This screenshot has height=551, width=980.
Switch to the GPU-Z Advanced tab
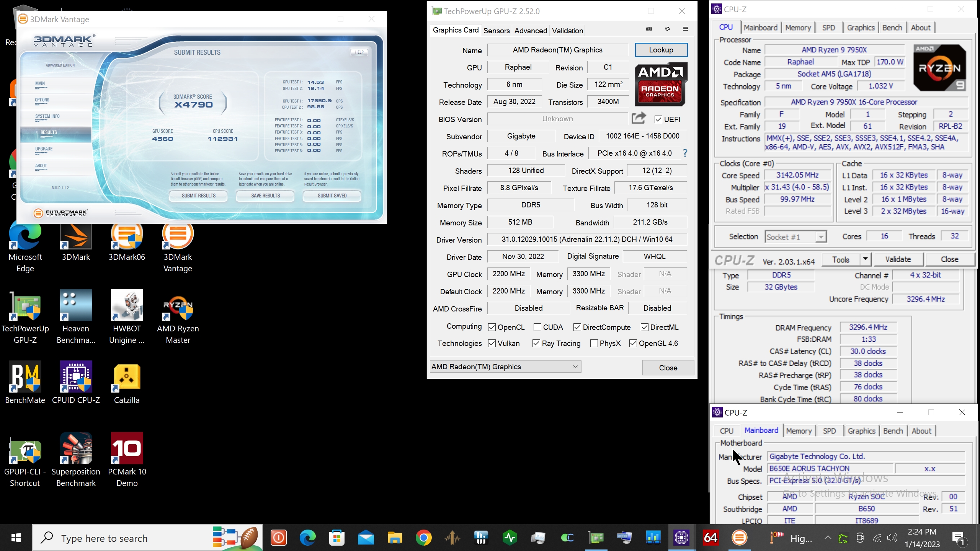pyautogui.click(x=531, y=31)
